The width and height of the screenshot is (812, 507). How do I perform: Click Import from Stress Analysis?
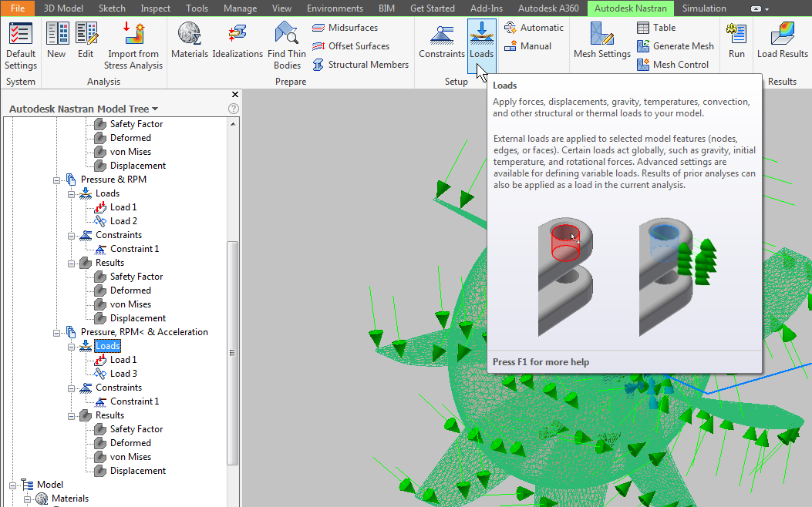pyautogui.click(x=133, y=45)
